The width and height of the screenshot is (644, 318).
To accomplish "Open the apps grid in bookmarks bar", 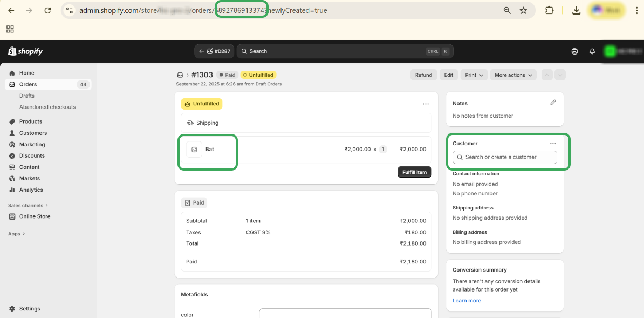I will pyautogui.click(x=10, y=29).
